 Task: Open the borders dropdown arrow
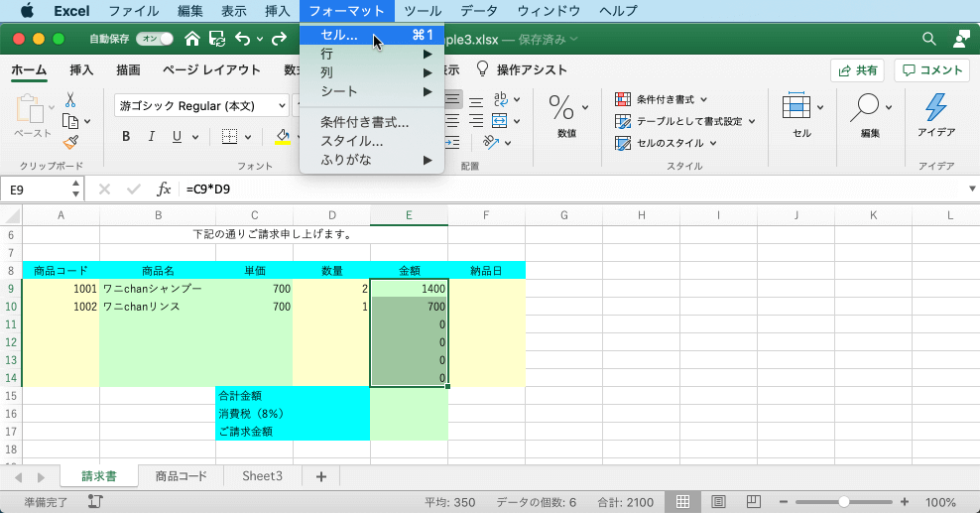pos(248,137)
